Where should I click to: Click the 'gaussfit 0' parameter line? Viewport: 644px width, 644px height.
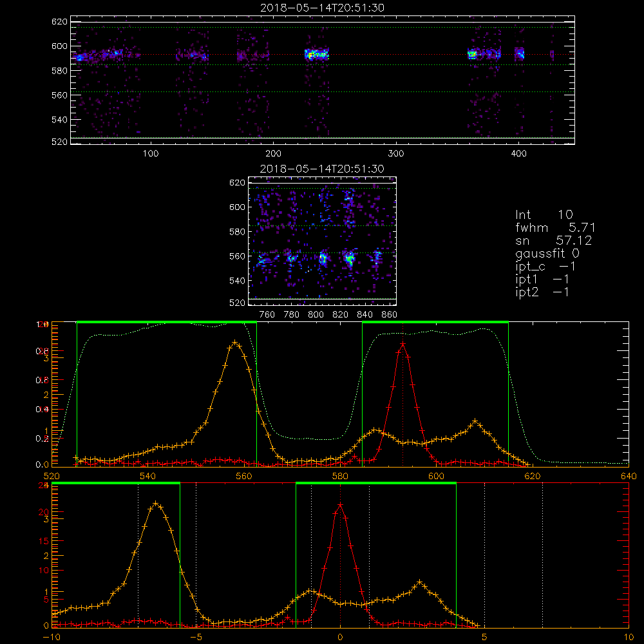(x=547, y=253)
